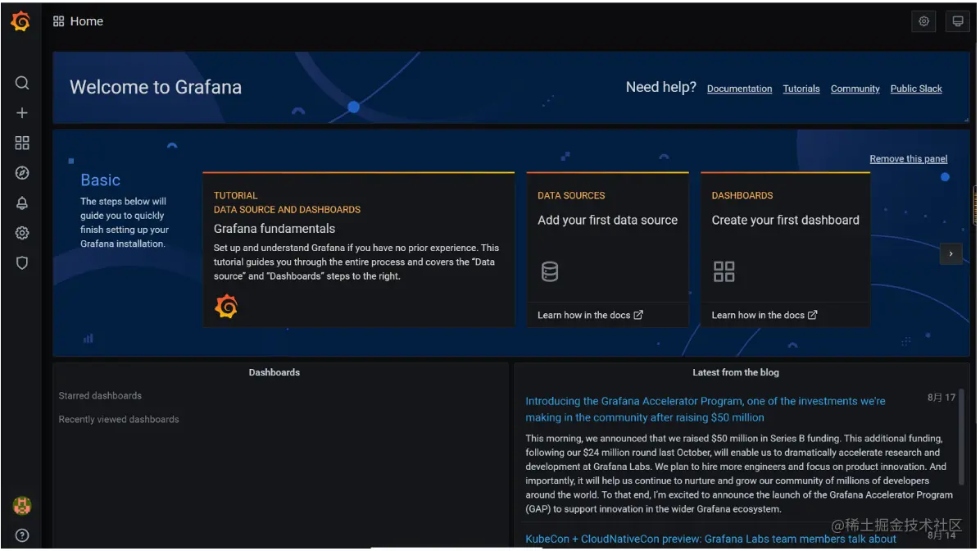Click the Grafana logo in sidebar

(x=20, y=21)
